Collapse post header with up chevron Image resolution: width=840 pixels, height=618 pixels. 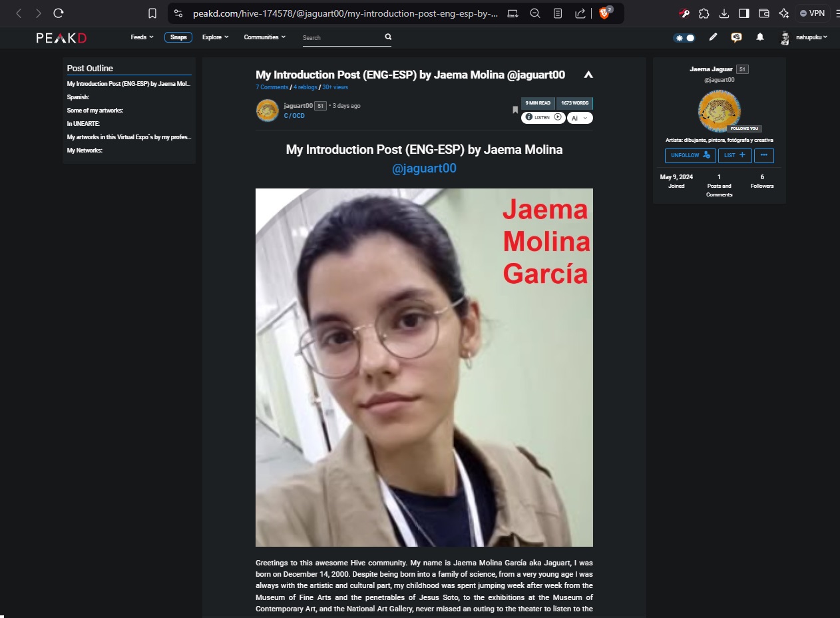click(x=588, y=75)
